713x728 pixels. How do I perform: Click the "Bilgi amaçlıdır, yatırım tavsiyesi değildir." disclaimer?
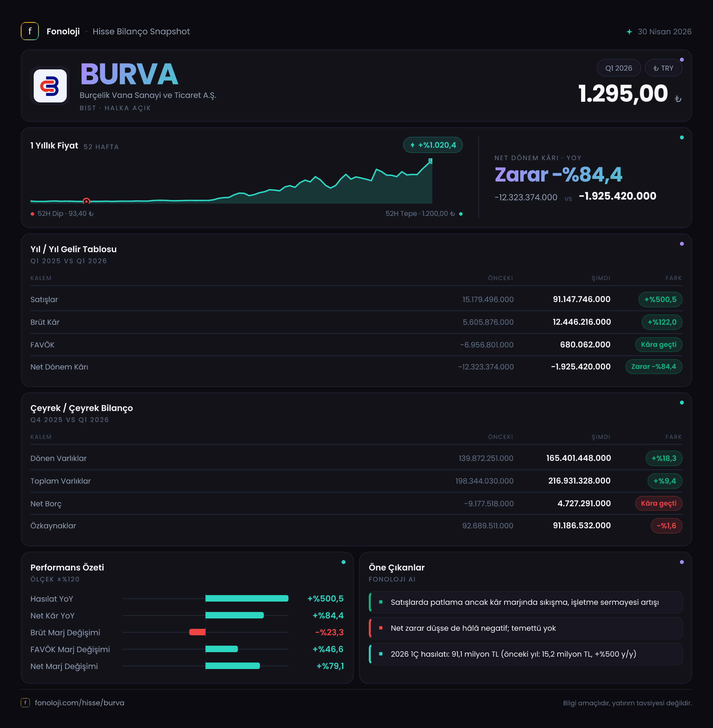[627, 703]
